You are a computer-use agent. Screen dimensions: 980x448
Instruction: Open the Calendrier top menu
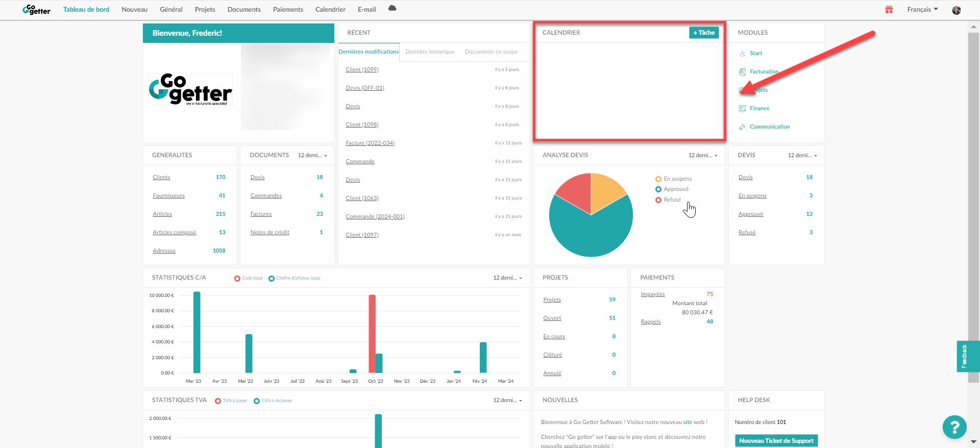330,10
